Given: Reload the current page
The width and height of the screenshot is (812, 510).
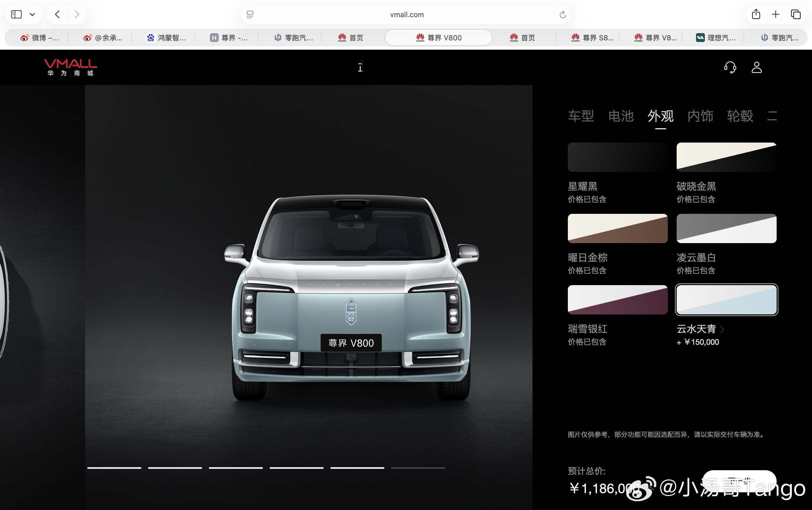Looking at the screenshot, I should [563, 14].
